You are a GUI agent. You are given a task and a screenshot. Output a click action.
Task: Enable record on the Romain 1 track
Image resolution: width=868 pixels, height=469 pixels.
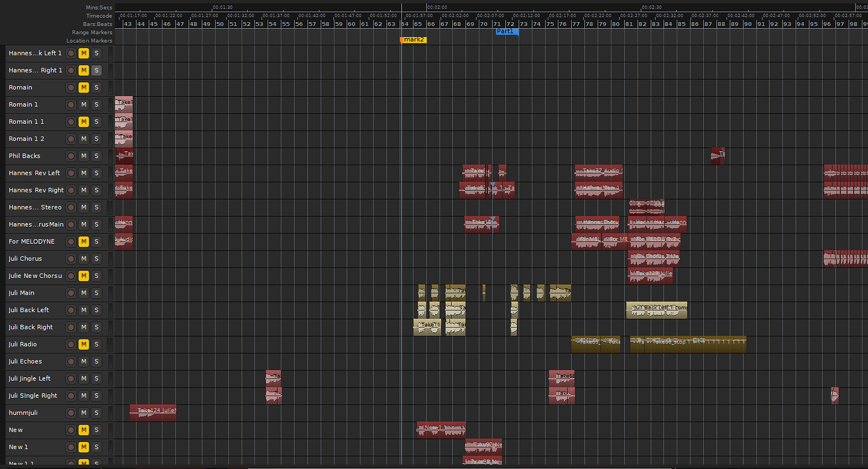(x=71, y=104)
